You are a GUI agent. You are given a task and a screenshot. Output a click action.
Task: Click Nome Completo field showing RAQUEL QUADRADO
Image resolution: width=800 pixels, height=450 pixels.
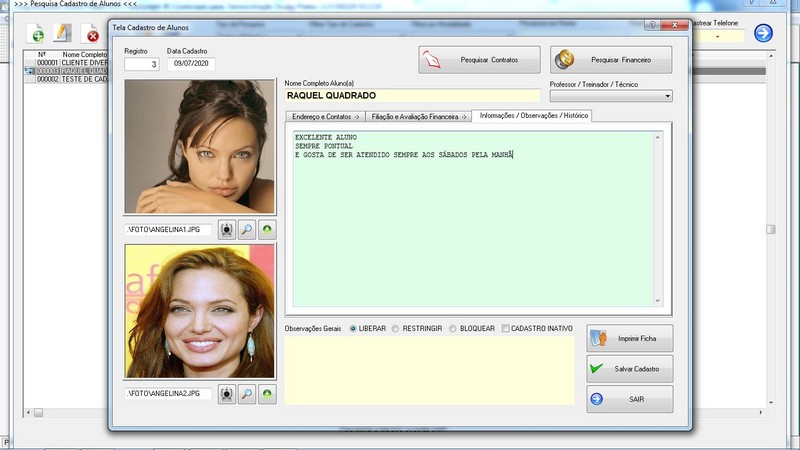click(x=412, y=95)
